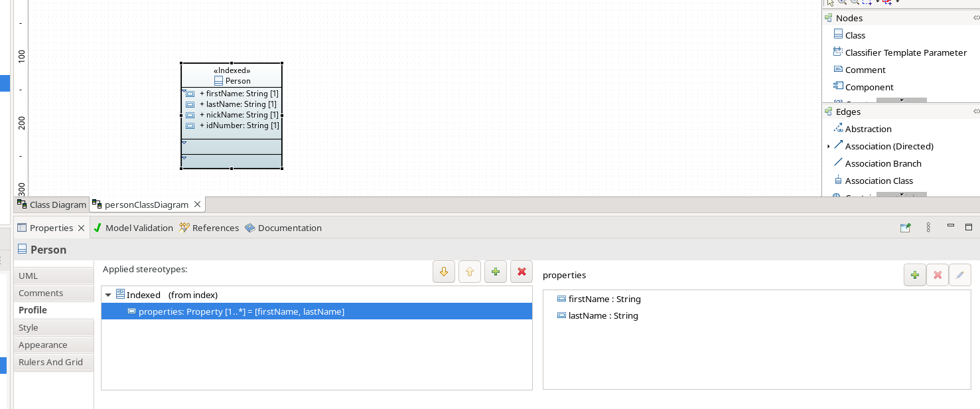Open the Properties view three-dot menu
Image resolution: width=980 pixels, height=409 pixels.
(928, 228)
